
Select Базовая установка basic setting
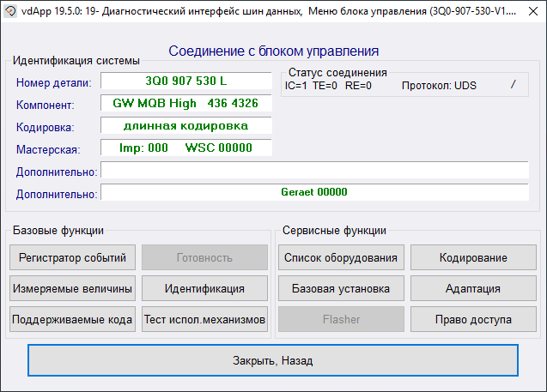tap(341, 288)
